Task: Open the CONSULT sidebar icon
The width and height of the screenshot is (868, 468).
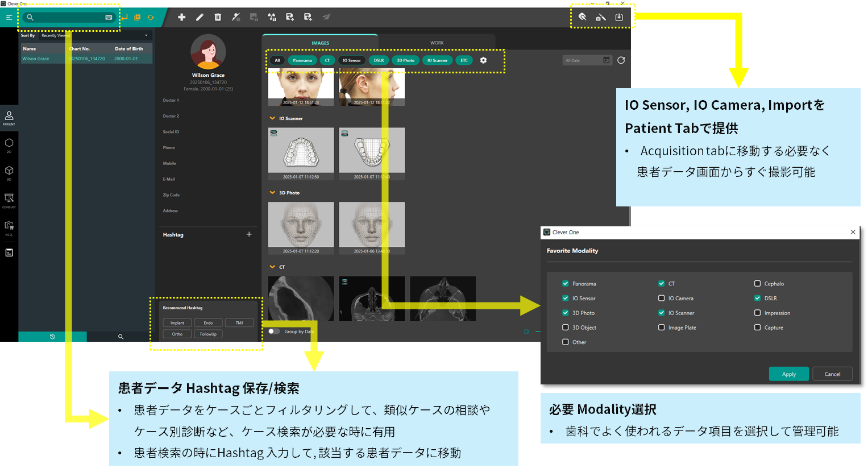Action: tap(9, 200)
